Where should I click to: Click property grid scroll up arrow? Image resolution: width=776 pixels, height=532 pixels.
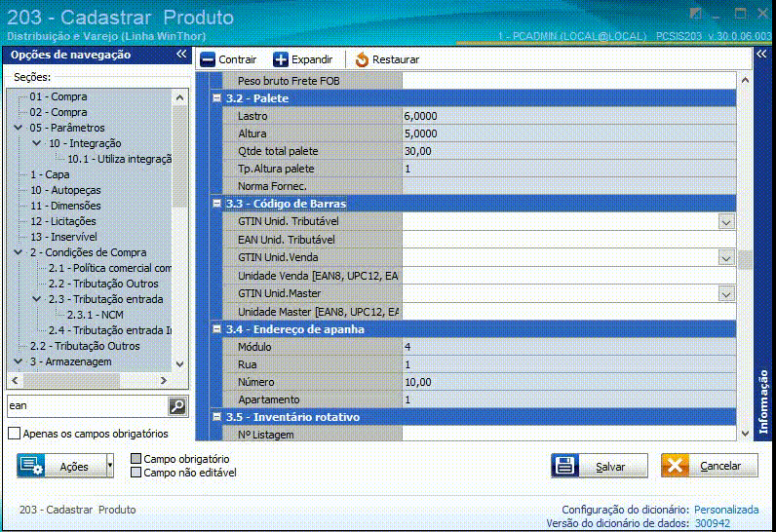[x=746, y=79]
